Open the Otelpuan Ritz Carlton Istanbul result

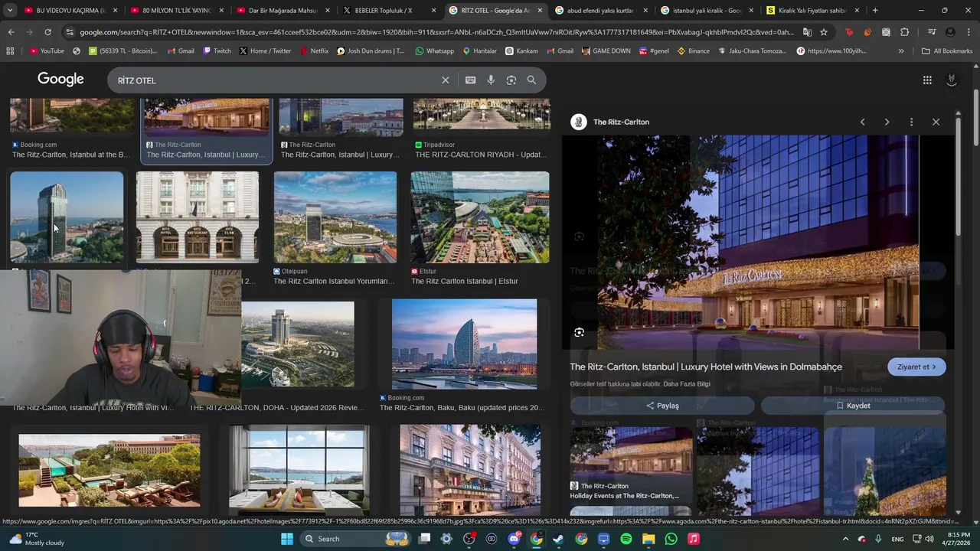click(x=335, y=228)
